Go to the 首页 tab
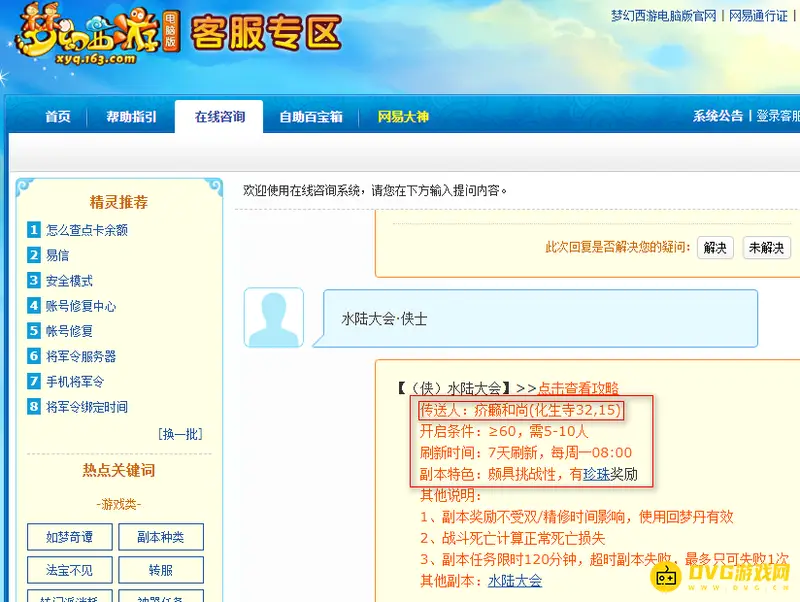Viewport: 800px width, 602px height. 58,117
